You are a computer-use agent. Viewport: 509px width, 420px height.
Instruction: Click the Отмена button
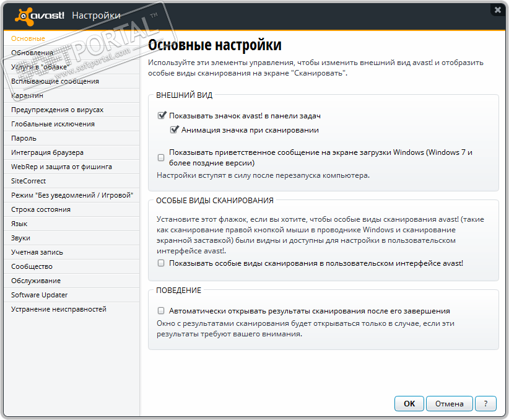[450, 404]
